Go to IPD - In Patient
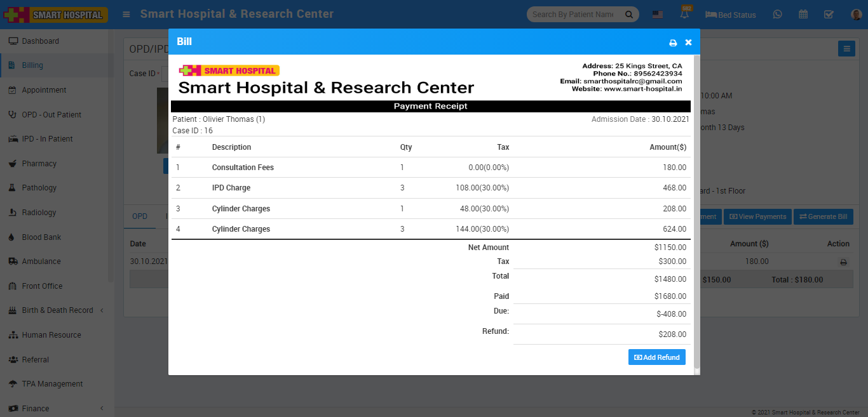868x417 pixels. pos(47,139)
